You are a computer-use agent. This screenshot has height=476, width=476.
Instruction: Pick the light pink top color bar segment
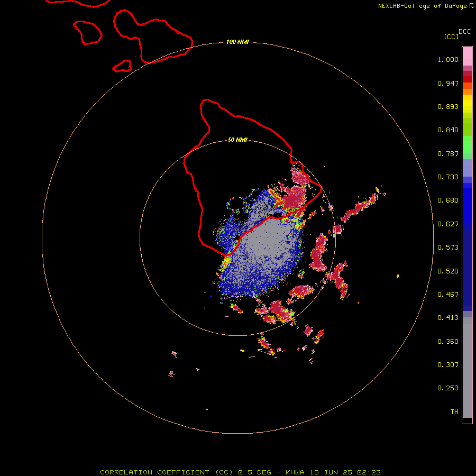pos(467,57)
